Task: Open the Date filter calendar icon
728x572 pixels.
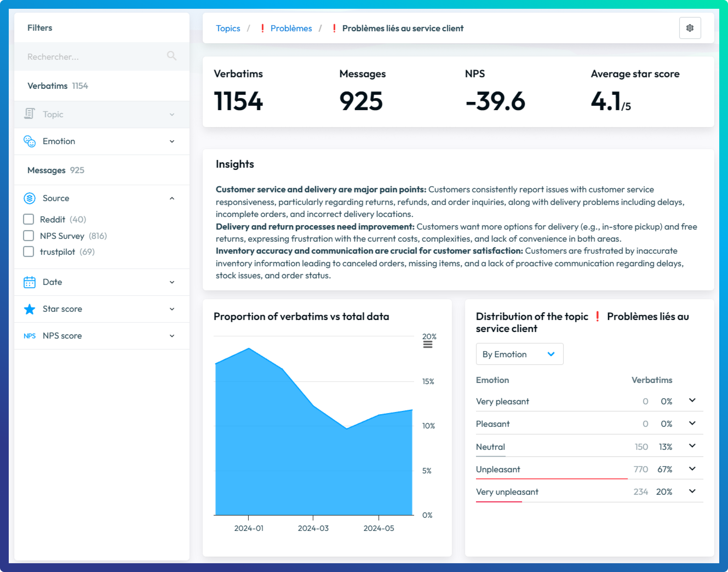Action: coord(29,282)
